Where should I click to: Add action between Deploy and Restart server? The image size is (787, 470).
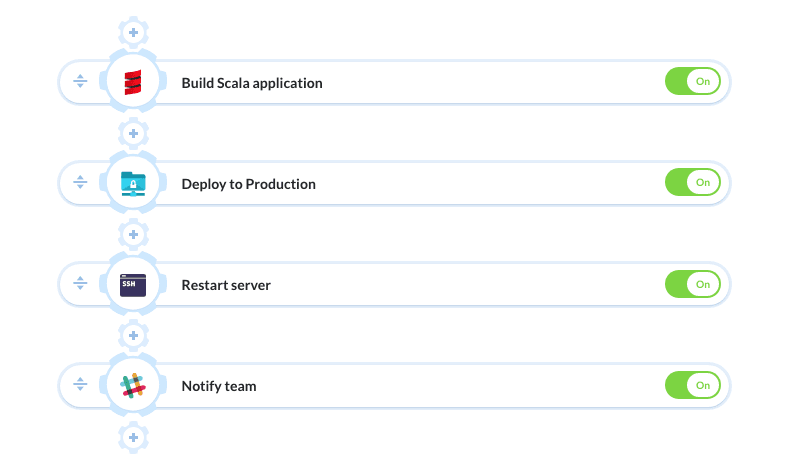tap(133, 234)
